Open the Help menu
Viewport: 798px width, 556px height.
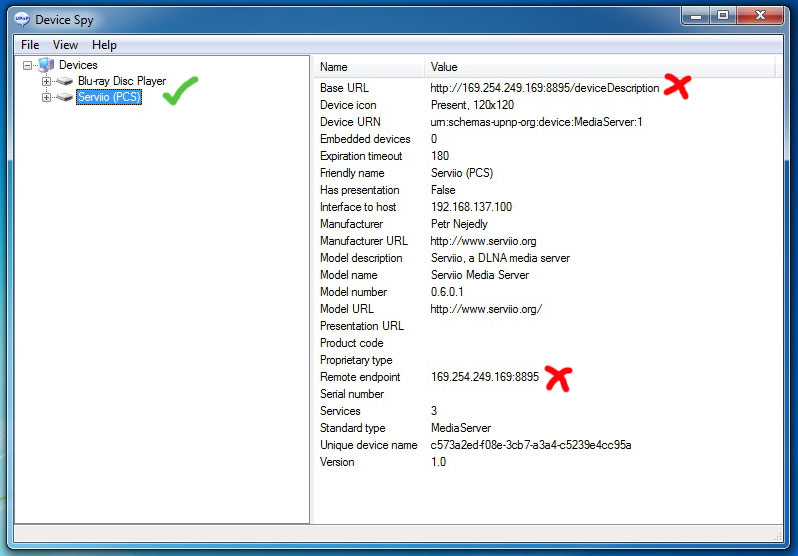click(x=104, y=45)
